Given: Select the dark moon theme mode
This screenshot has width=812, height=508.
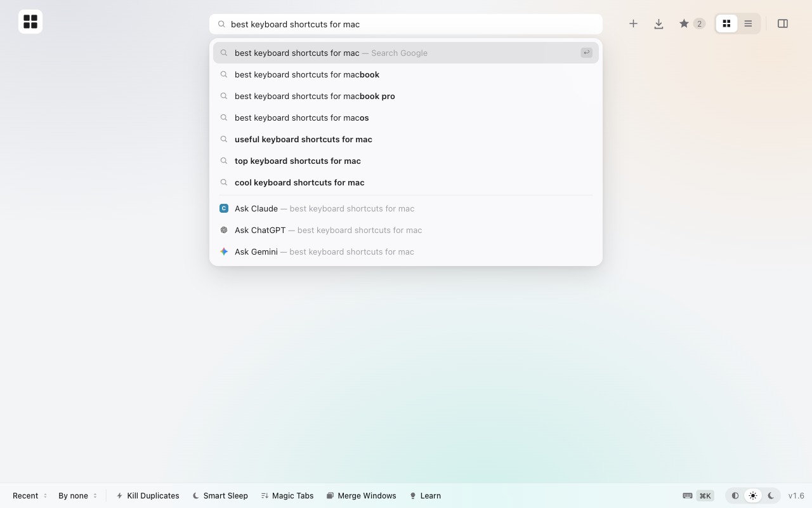Looking at the screenshot, I should click(x=771, y=496).
